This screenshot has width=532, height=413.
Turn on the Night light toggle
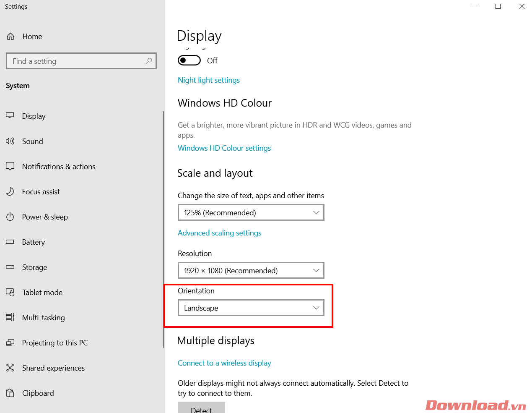(189, 60)
